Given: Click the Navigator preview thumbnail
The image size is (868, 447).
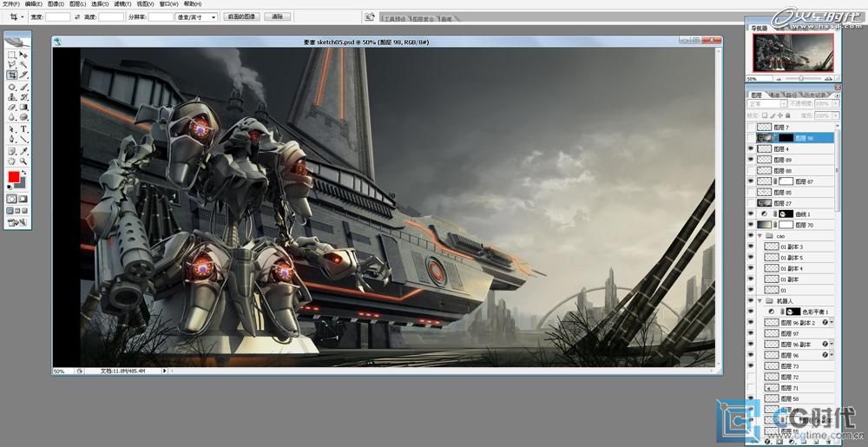Looking at the screenshot, I should [x=793, y=53].
